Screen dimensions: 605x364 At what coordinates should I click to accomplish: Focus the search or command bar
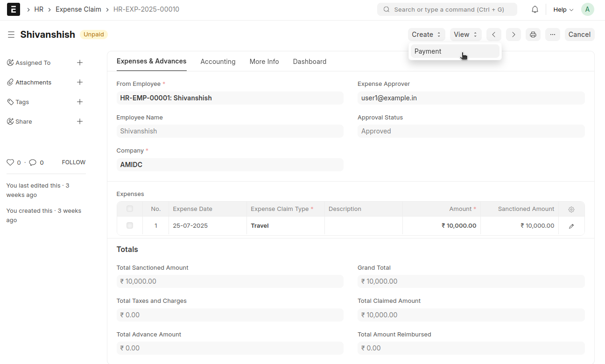pos(447,9)
